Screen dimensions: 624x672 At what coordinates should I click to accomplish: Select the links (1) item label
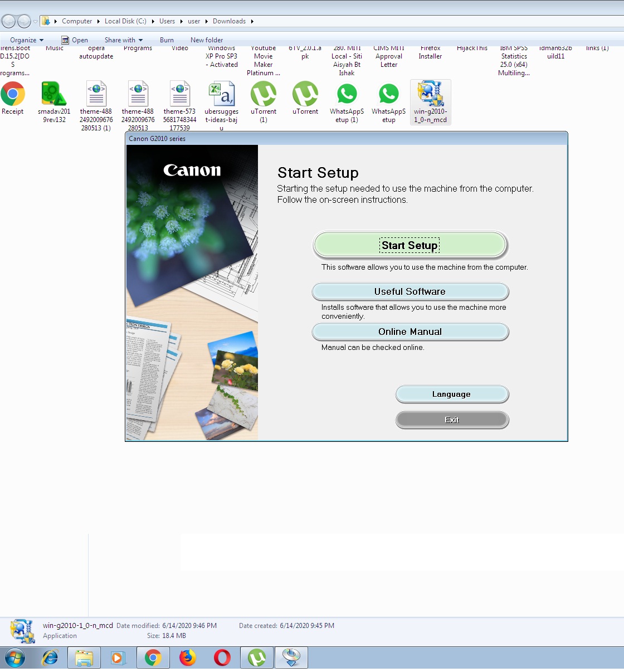tap(597, 48)
